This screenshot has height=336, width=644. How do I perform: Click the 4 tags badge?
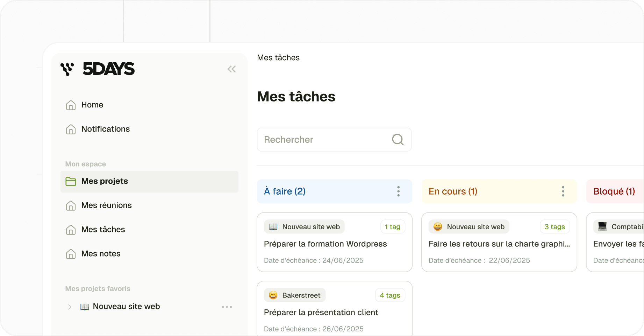point(390,295)
